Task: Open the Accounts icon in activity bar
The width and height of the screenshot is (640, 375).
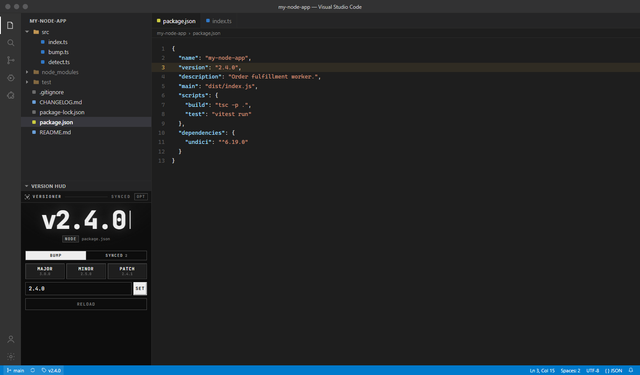Action: [x=10, y=339]
